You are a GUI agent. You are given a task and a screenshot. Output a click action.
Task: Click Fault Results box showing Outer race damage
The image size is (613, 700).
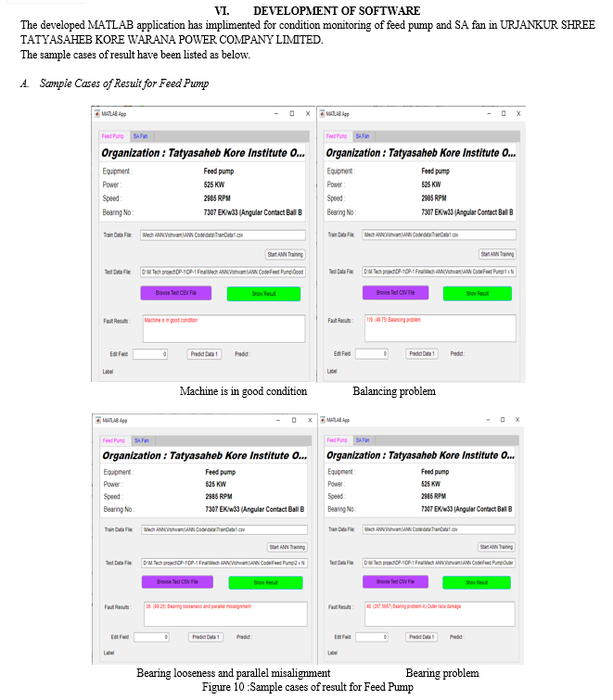click(440, 614)
